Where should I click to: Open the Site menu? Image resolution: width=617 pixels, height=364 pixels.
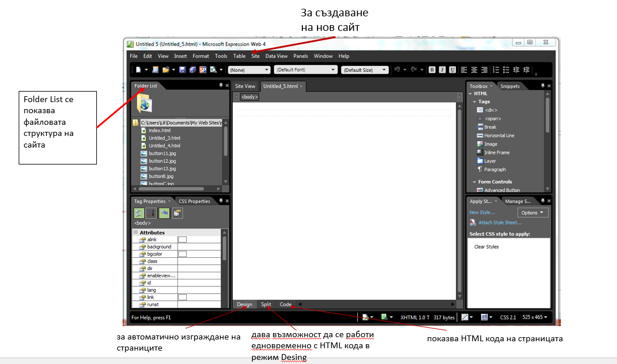pyautogui.click(x=255, y=56)
